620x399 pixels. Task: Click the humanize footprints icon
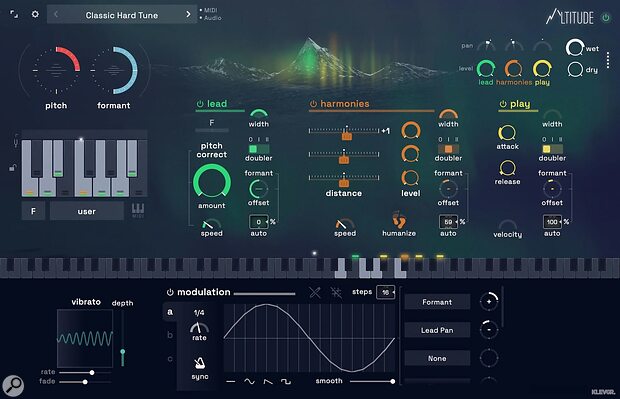(399, 220)
